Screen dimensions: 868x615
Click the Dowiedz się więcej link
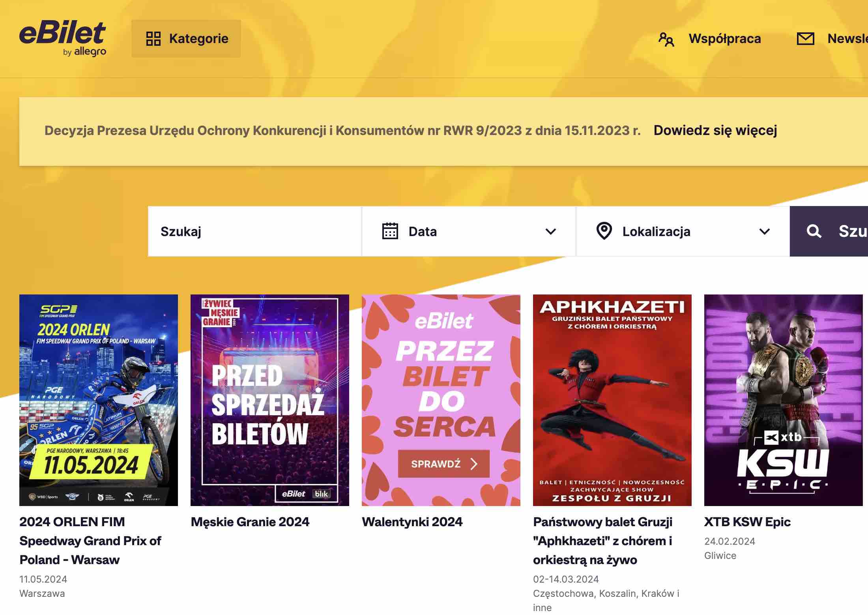click(715, 130)
